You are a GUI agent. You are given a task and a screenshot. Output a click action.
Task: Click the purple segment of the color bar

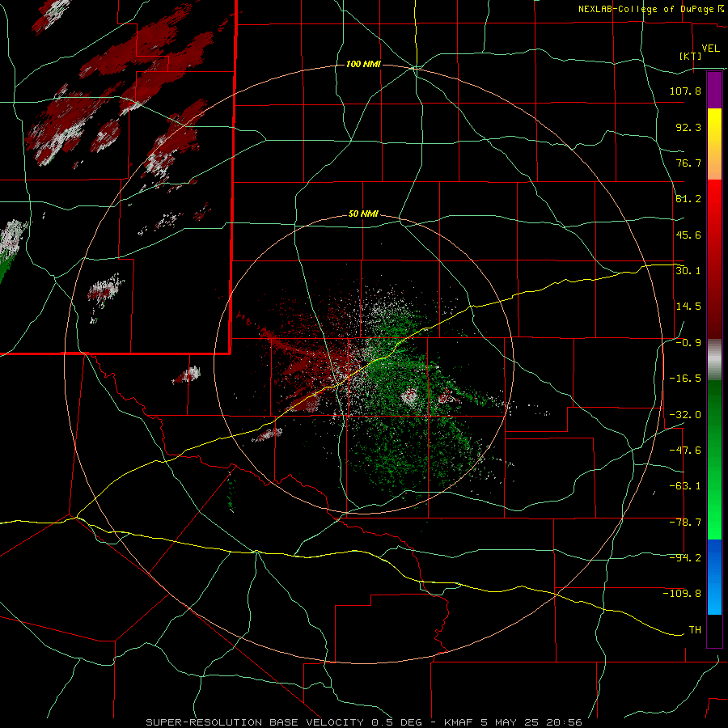click(714, 90)
